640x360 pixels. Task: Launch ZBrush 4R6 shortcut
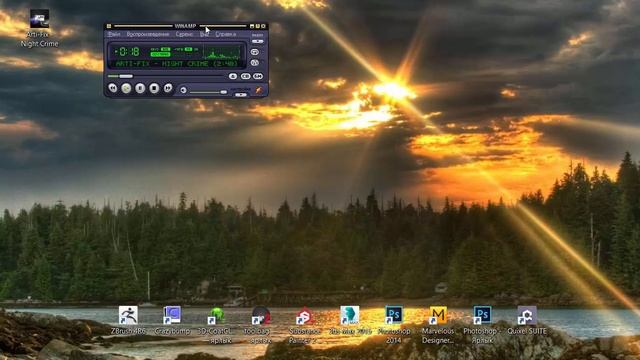[128, 320]
